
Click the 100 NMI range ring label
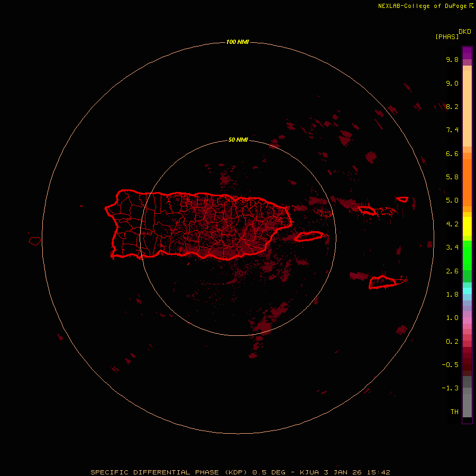pyautogui.click(x=237, y=42)
